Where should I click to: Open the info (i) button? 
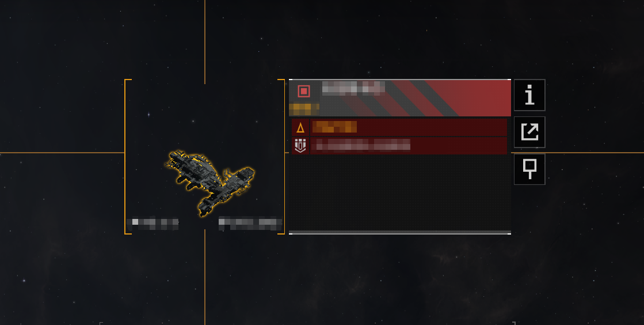point(529,95)
